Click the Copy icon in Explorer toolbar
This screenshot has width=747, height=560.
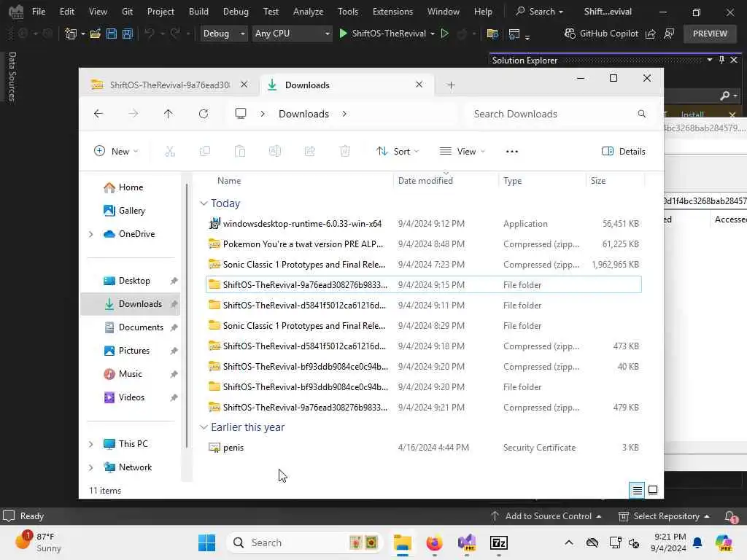coord(205,152)
